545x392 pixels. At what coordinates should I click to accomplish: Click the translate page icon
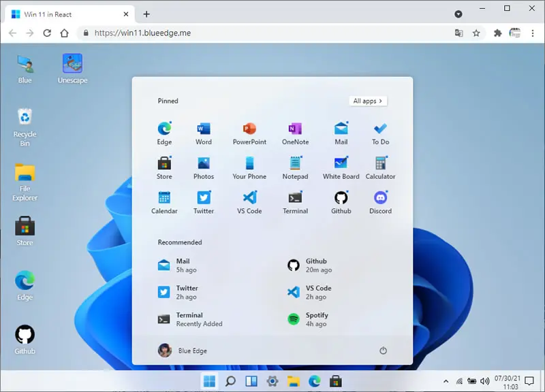point(458,33)
